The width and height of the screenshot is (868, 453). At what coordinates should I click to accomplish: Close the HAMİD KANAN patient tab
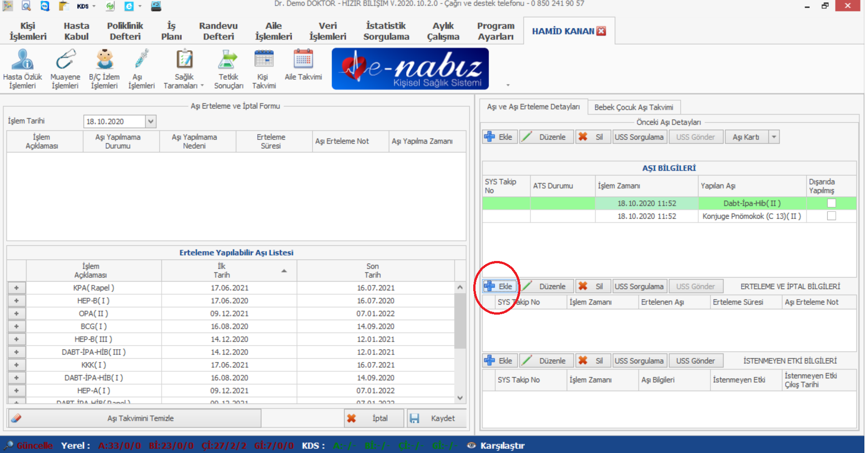(x=601, y=31)
